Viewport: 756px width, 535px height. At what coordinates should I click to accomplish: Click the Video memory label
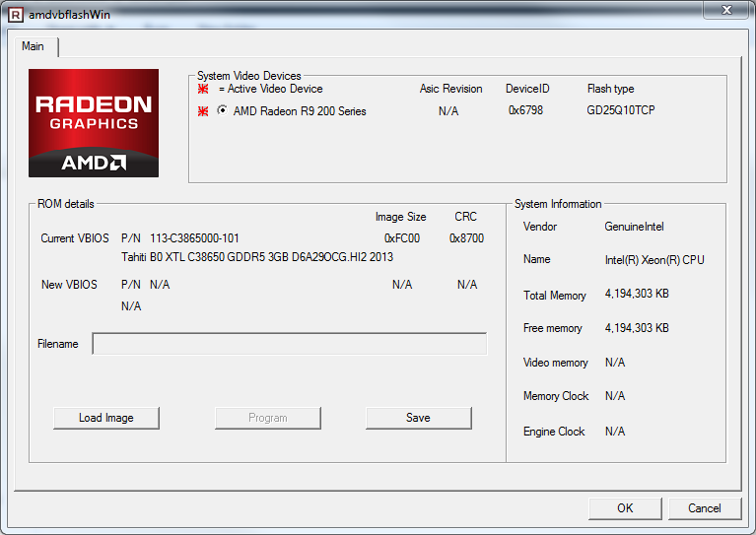(x=556, y=363)
